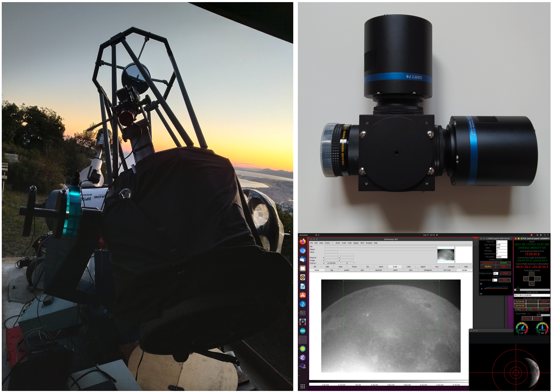Open ds9 Scale menu

coord(344,243)
